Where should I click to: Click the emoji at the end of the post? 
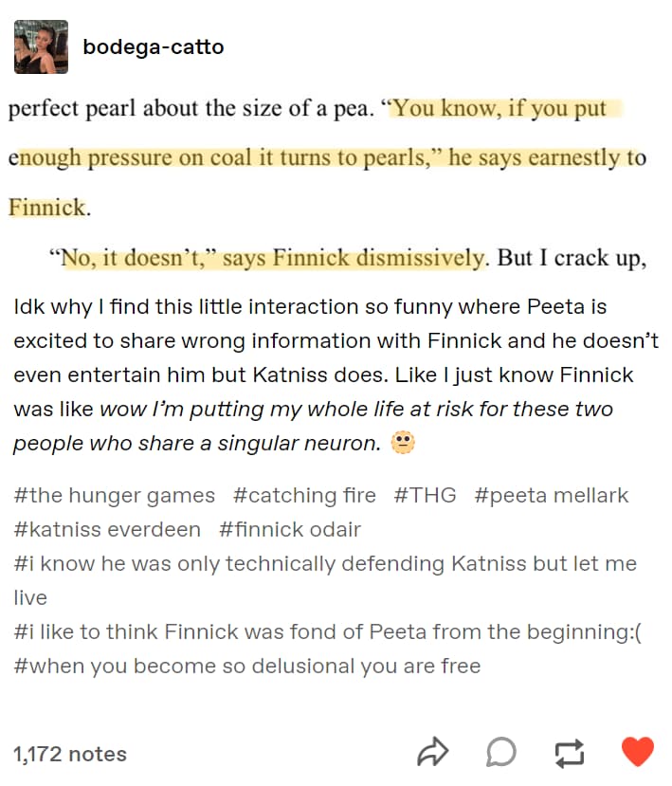pyautogui.click(x=403, y=444)
